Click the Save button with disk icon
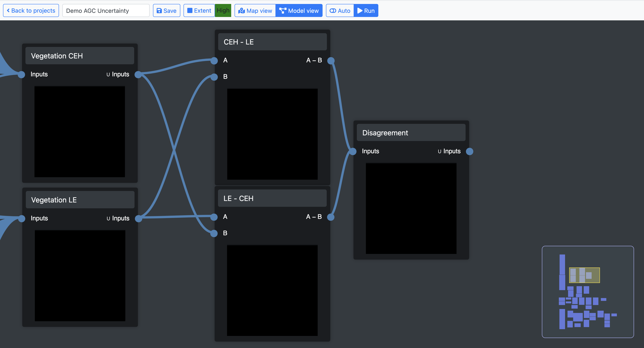The height and width of the screenshot is (348, 644). (x=167, y=11)
